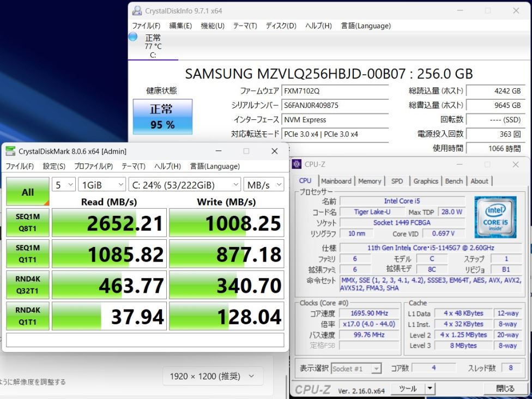Switch to the Mainboard tab in CPU-Z
The width and height of the screenshot is (532, 399).
coord(336,181)
